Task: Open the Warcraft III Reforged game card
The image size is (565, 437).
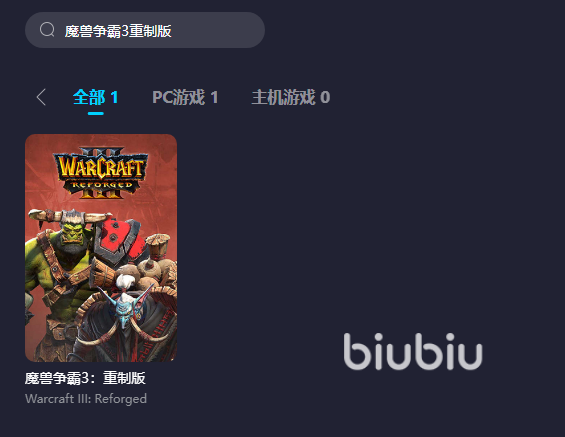Action: coord(101,248)
